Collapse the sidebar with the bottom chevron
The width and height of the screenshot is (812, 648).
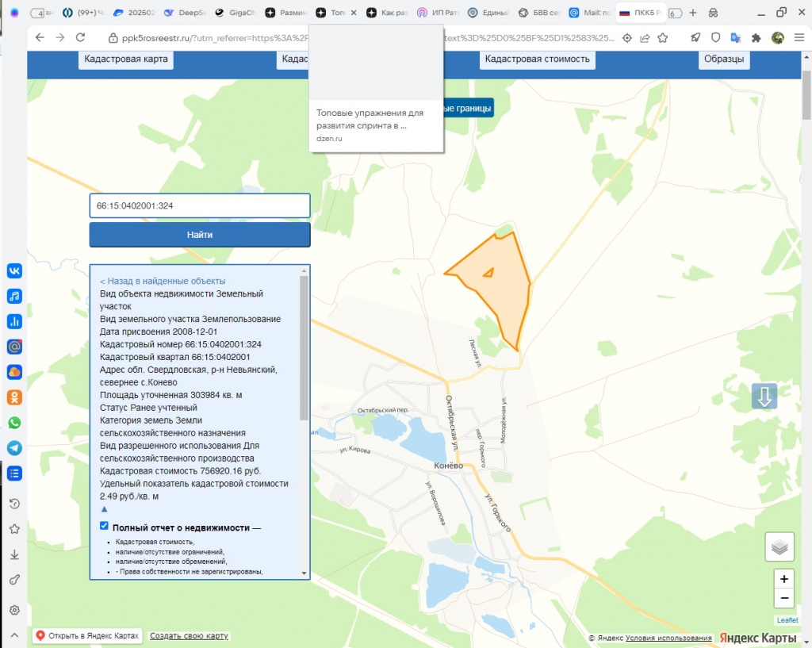(x=14, y=635)
